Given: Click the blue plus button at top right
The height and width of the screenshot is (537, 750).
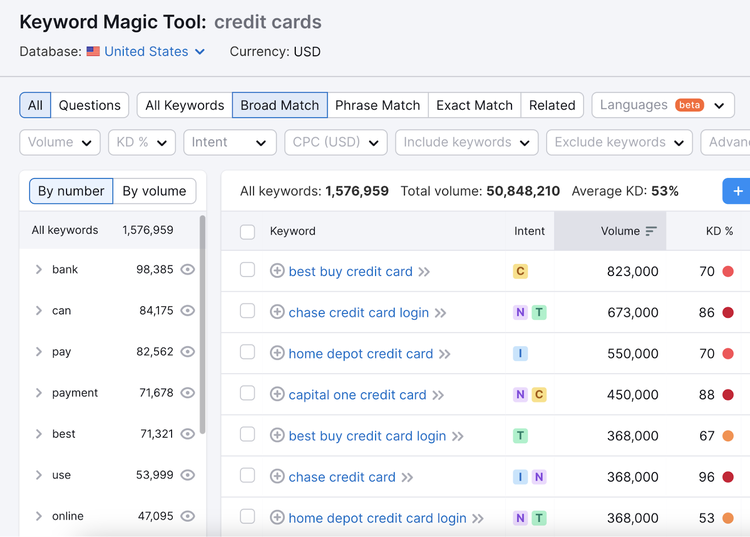Looking at the screenshot, I should coord(737,191).
